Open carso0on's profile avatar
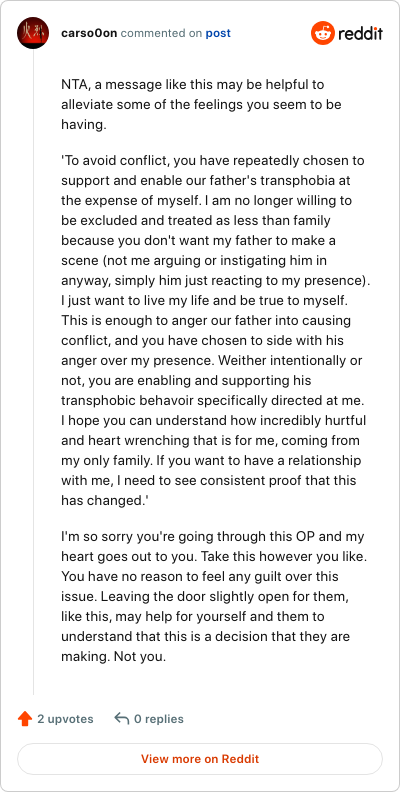 click(x=33, y=33)
